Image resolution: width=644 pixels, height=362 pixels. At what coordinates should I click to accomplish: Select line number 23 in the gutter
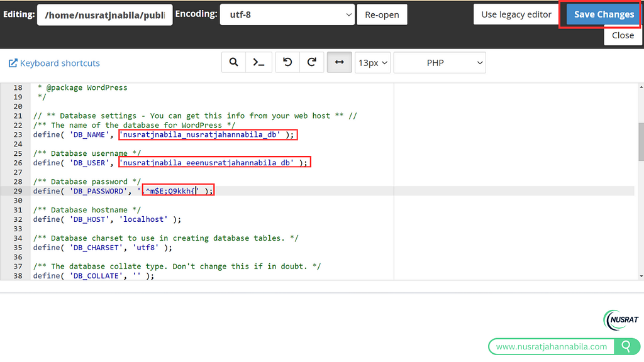click(x=18, y=134)
